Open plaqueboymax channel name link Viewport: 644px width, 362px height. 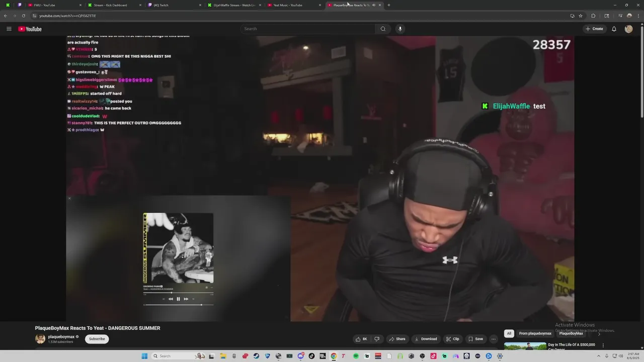tap(61, 337)
